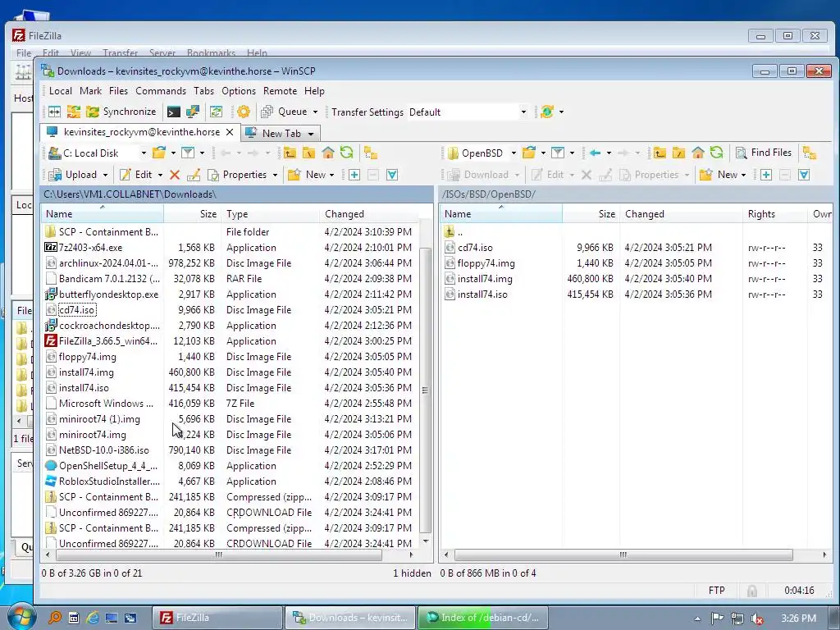Go to local root directory icon

(308, 153)
